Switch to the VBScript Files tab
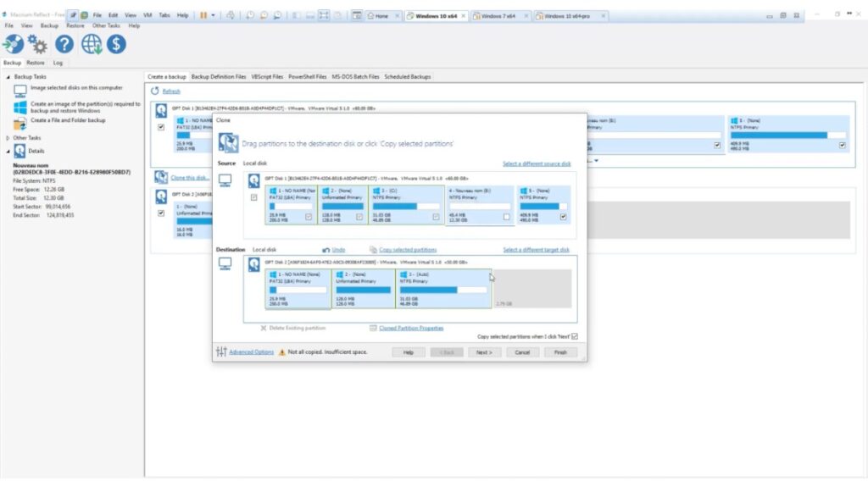868x487 pixels. (x=267, y=77)
